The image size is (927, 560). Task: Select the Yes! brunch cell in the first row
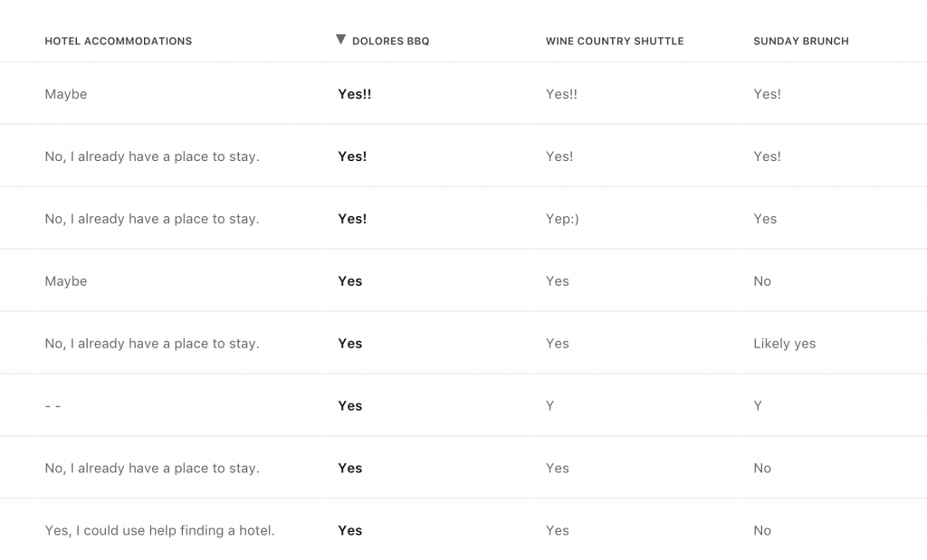point(767,94)
